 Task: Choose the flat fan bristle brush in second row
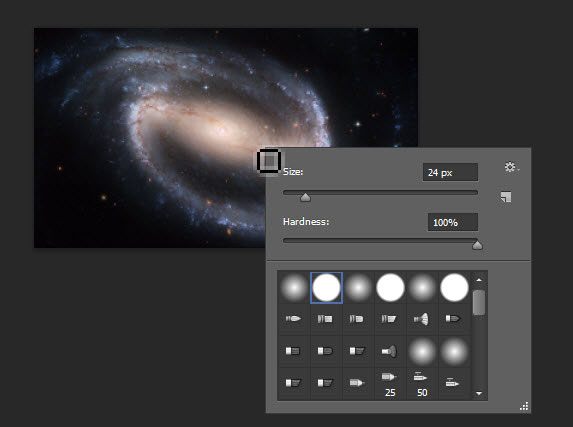[422, 319]
